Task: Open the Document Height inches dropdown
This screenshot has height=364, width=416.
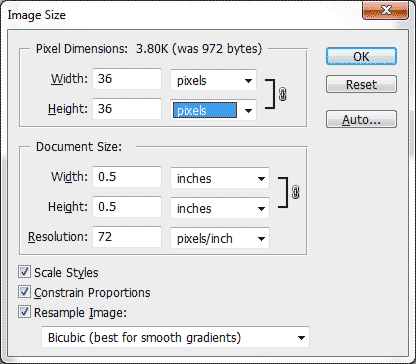Action: click(x=220, y=208)
